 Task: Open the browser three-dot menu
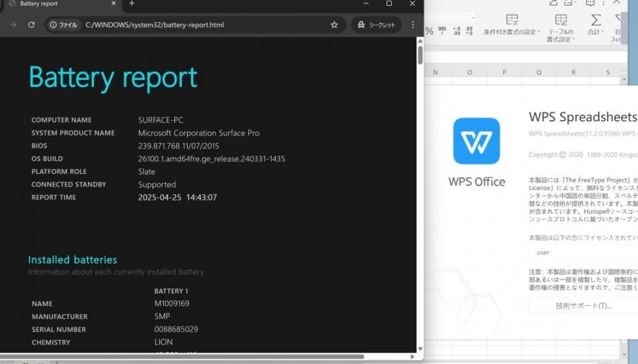click(413, 25)
